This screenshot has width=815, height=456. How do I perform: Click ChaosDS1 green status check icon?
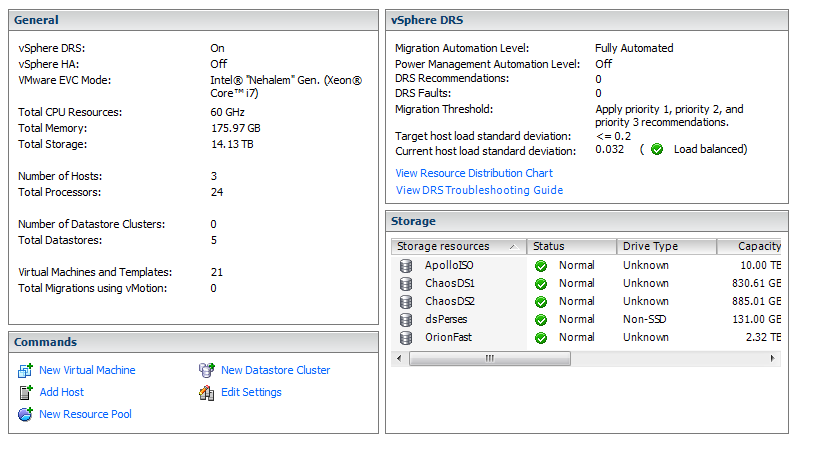click(541, 284)
